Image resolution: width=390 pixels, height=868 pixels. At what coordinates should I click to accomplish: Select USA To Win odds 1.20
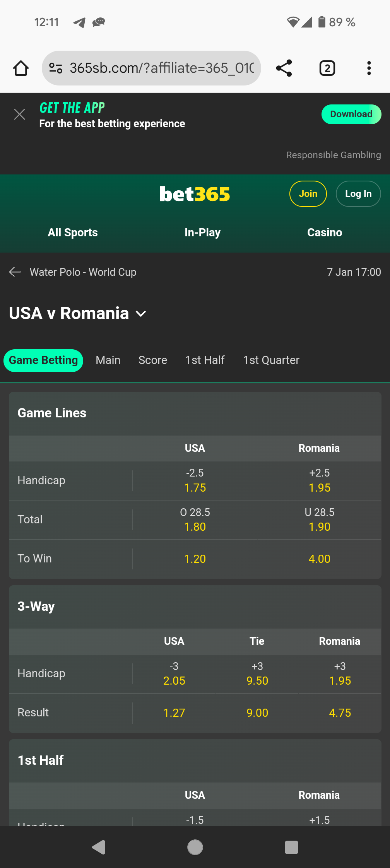coord(195,559)
